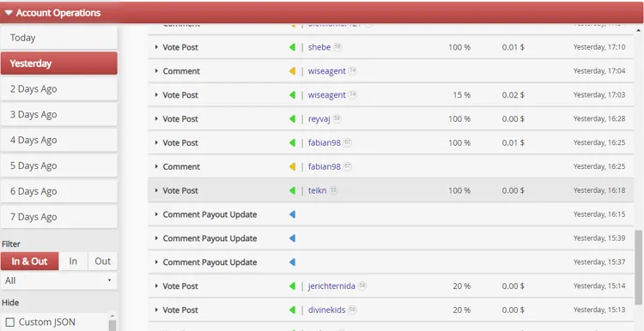Click reputation badge beside fabian98 in Vote Post row

tap(348, 142)
